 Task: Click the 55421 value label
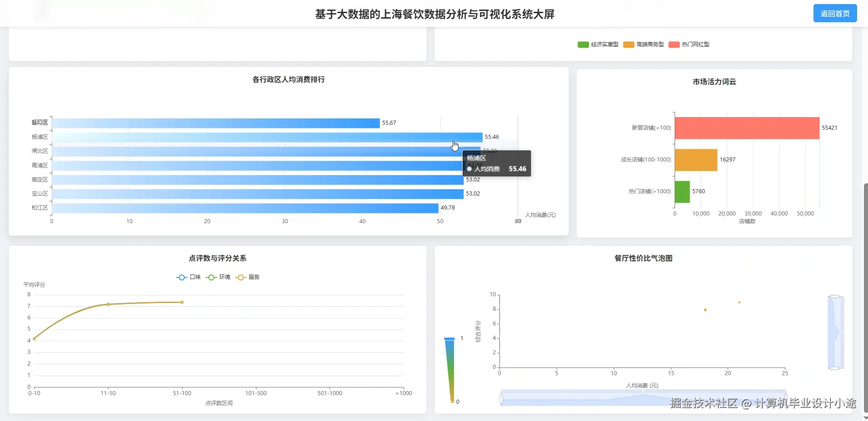tap(829, 128)
